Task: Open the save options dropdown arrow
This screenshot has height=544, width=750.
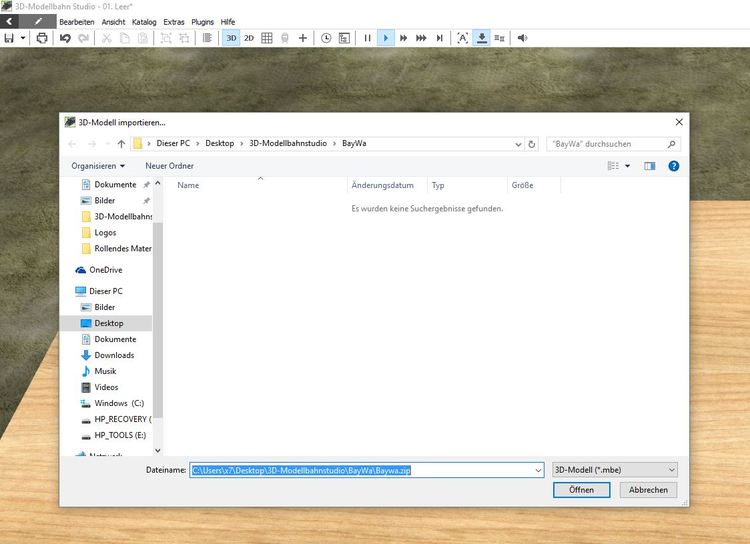Action: point(22,38)
